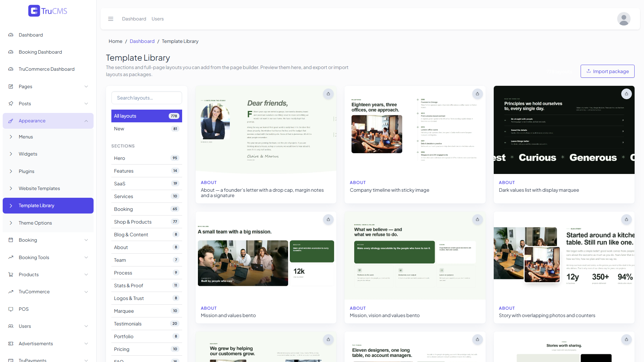Click export icon on Mission, vision and values card
Screen dimensions: 644x362
(x=477, y=220)
